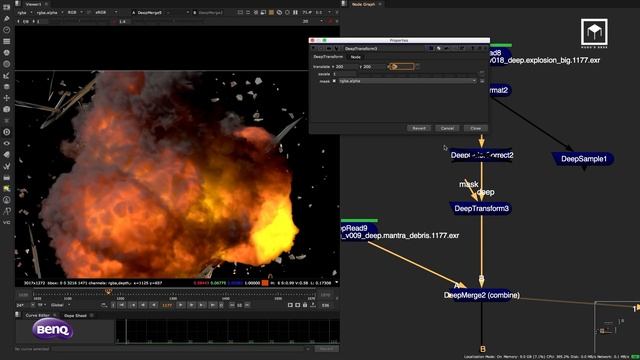Click the Cancel button in Properties
This screenshot has width=640, height=360.
447,128
